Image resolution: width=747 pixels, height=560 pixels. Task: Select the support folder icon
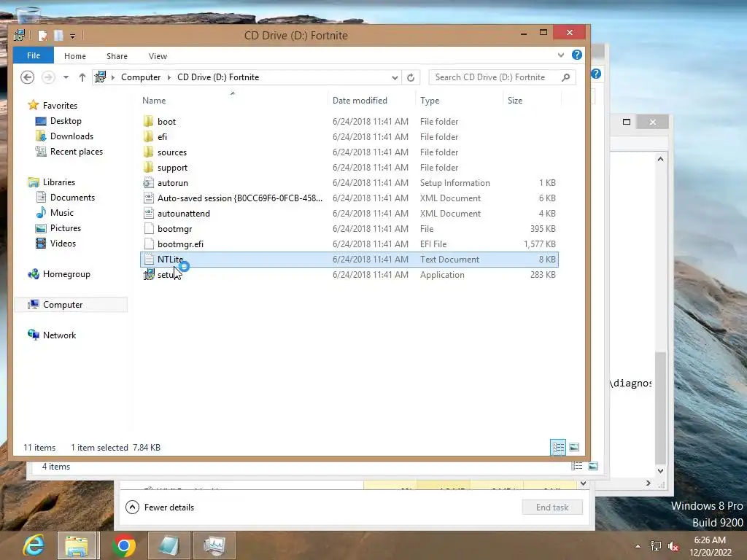149,167
